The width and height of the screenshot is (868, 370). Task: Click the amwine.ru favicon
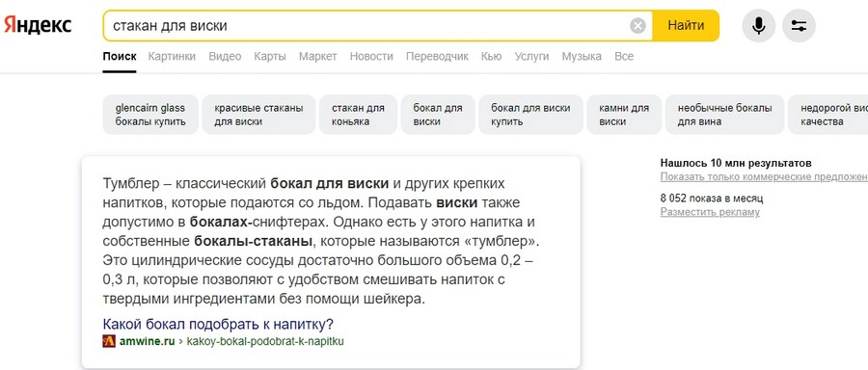tap(109, 341)
